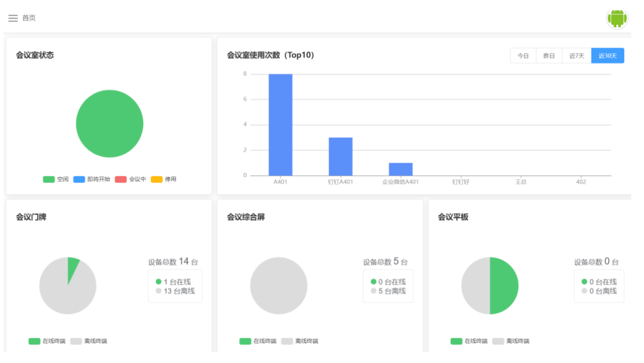
Task: Select the 今日 time range tab
Action: [x=523, y=56]
